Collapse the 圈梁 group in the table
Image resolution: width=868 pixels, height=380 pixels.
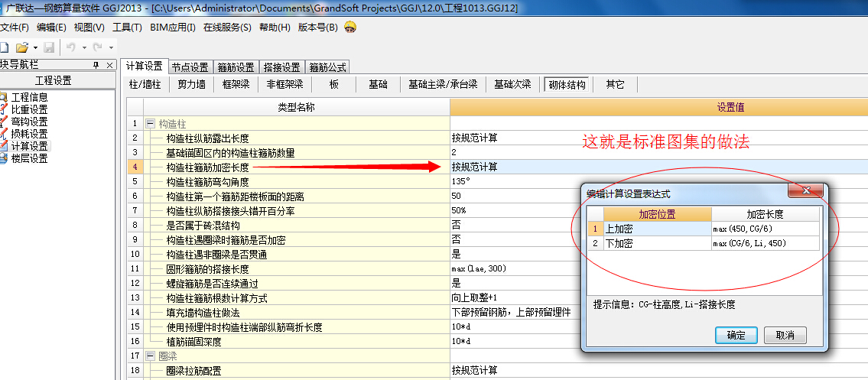[x=149, y=356]
